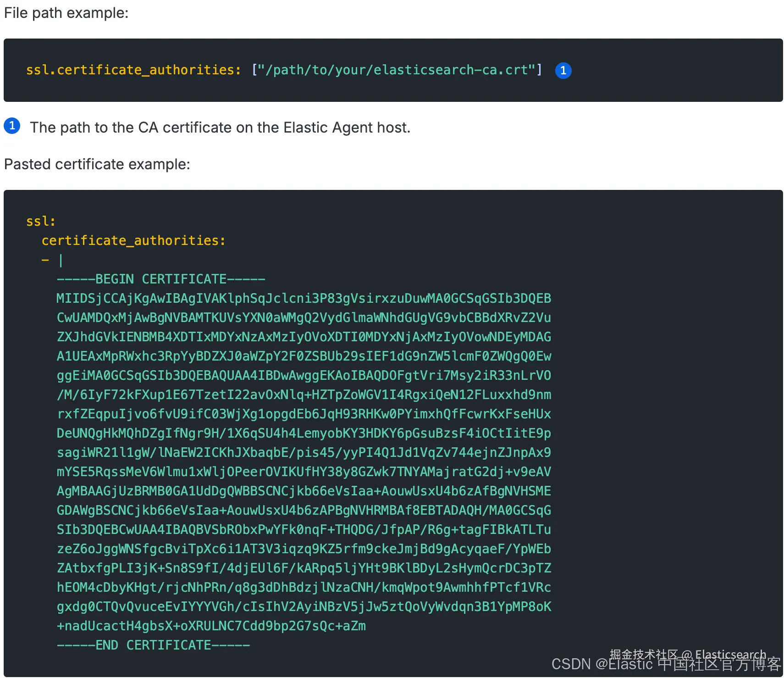Click the "/path/to/your/elasticsearch-ca.crt" path string
This screenshot has width=784, height=678.
397,70
